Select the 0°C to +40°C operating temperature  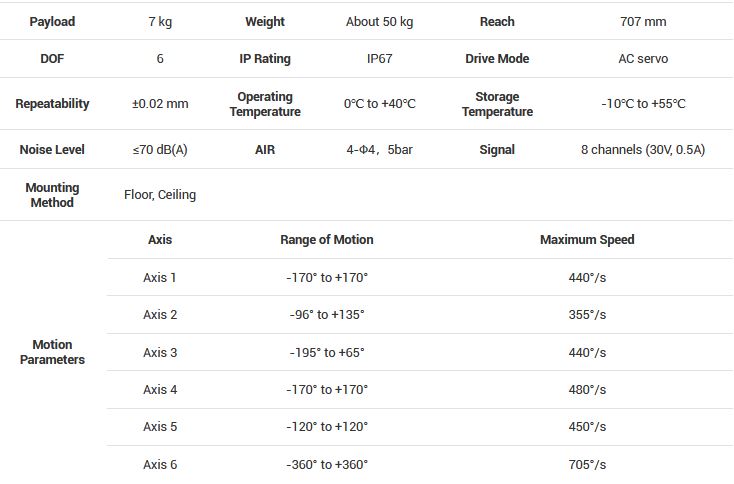click(379, 104)
